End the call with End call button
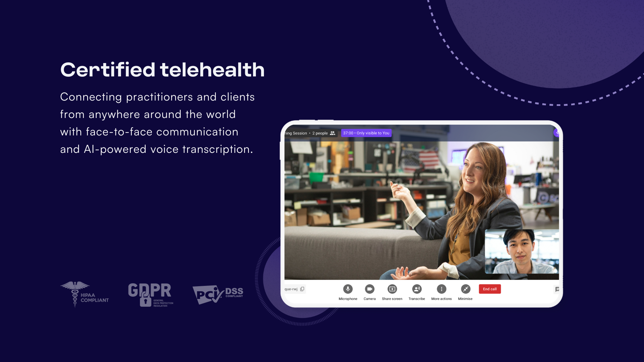Viewport: 644px width, 362px height. (x=490, y=289)
